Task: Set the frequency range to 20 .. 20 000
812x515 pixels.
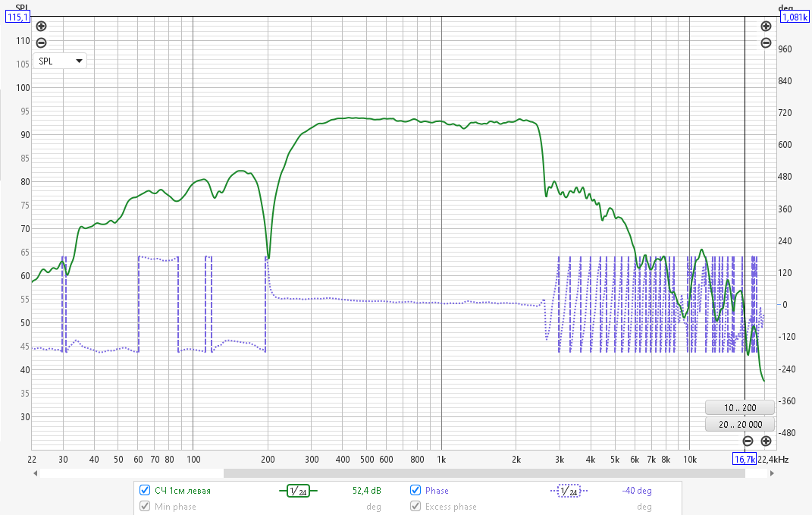Action: click(739, 424)
